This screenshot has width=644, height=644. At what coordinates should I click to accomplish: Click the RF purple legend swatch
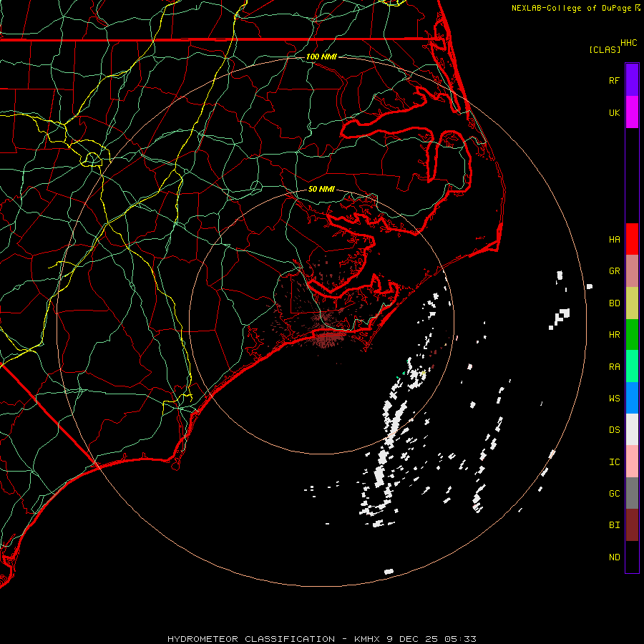pos(632,80)
